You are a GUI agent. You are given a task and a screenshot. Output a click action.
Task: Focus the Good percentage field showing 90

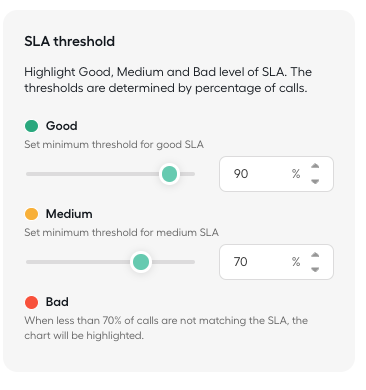tap(276, 174)
